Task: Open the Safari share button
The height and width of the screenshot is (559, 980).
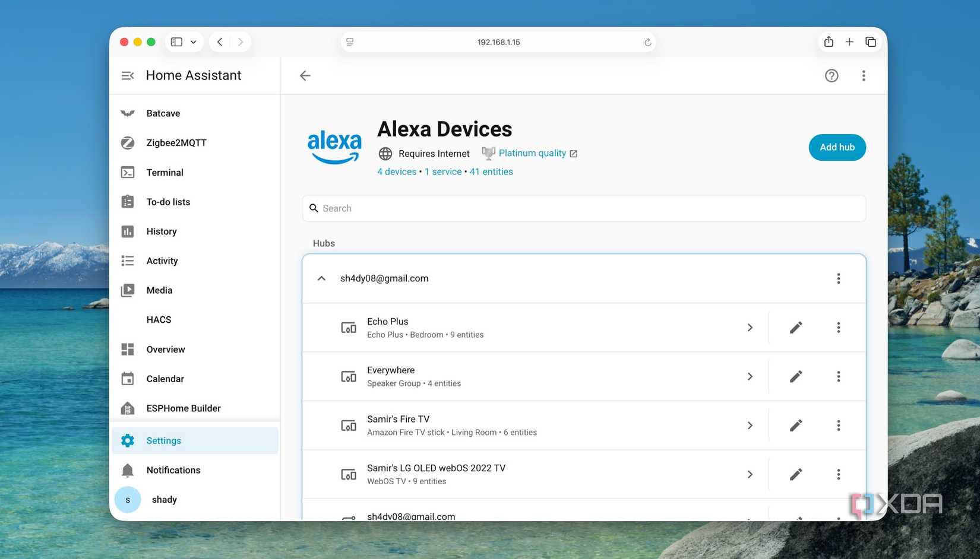Action: (x=829, y=42)
